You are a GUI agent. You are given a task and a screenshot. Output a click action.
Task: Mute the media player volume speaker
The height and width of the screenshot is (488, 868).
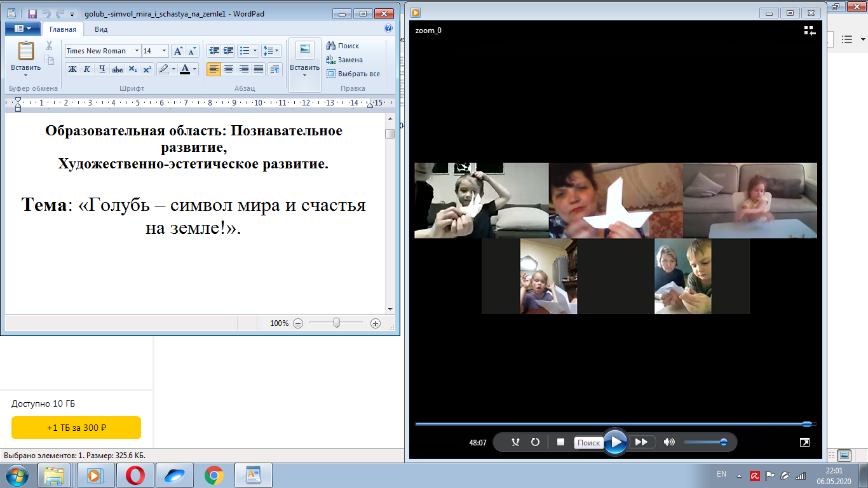[x=669, y=442]
